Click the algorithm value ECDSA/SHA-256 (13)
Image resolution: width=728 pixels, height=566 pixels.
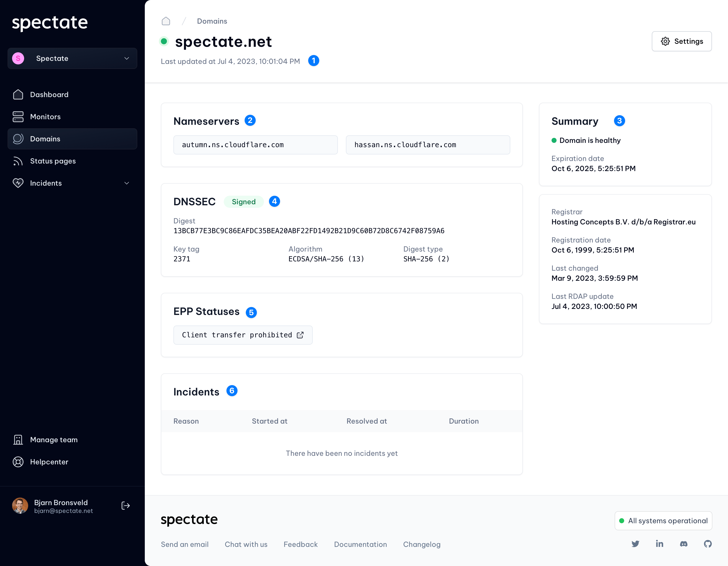(326, 259)
